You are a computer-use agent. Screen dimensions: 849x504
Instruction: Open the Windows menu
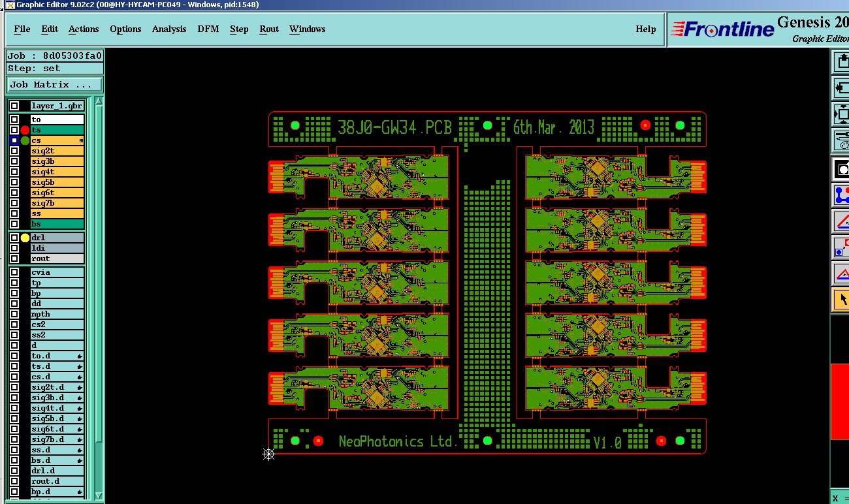point(307,29)
